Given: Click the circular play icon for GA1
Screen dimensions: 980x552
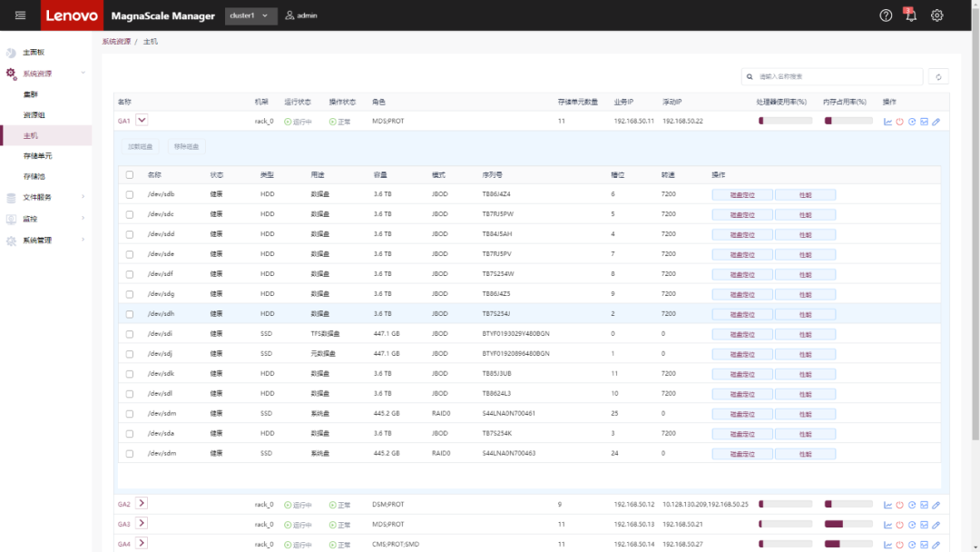Looking at the screenshot, I should pos(912,122).
